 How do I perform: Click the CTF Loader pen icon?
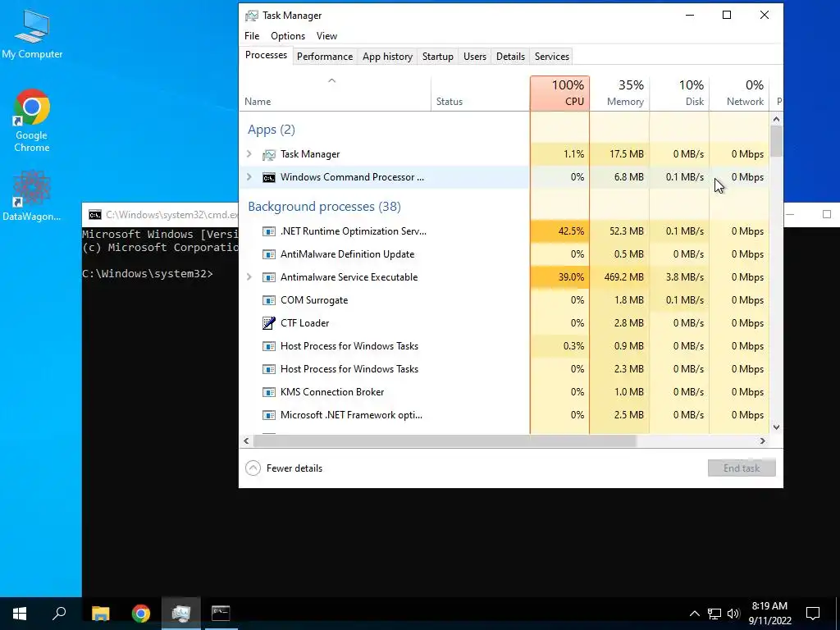[268, 323]
